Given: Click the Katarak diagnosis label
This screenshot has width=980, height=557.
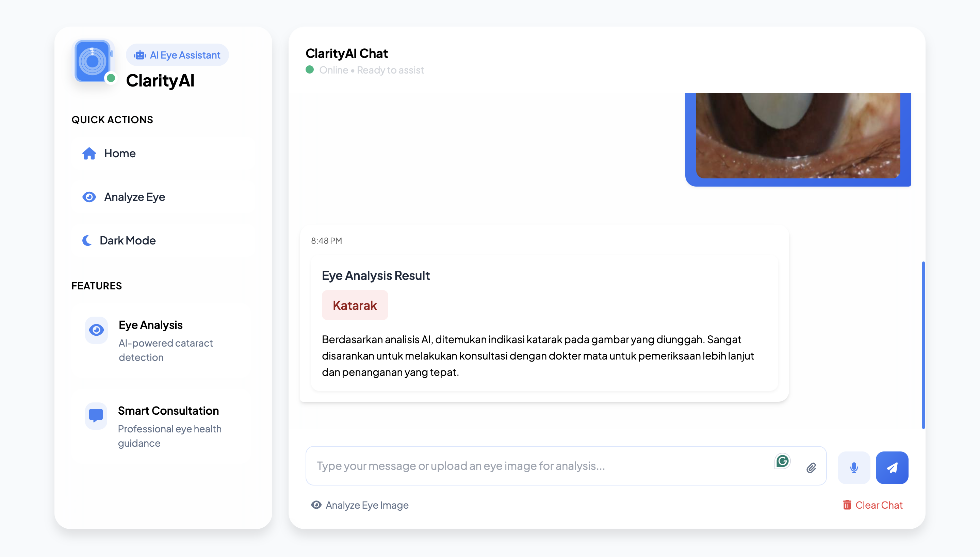Looking at the screenshot, I should click(x=355, y=305).
